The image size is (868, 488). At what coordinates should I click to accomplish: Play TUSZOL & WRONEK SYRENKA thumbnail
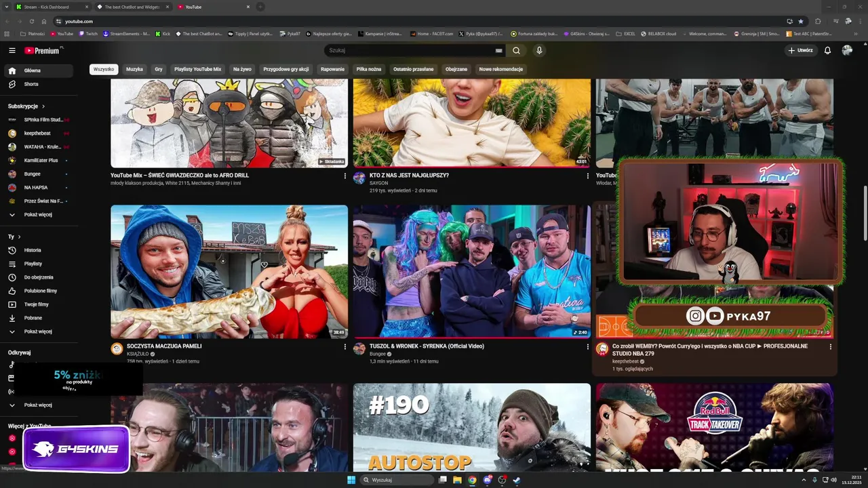coord(471,271)
